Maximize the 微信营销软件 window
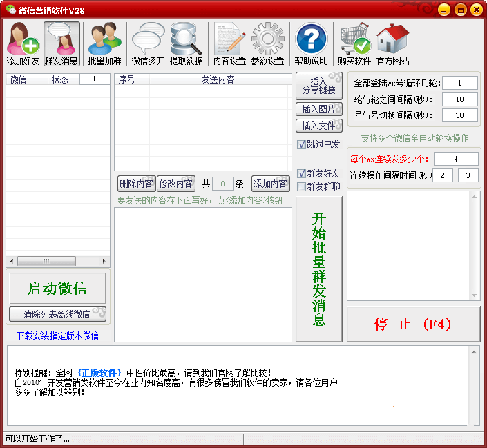 pos(460,10)
